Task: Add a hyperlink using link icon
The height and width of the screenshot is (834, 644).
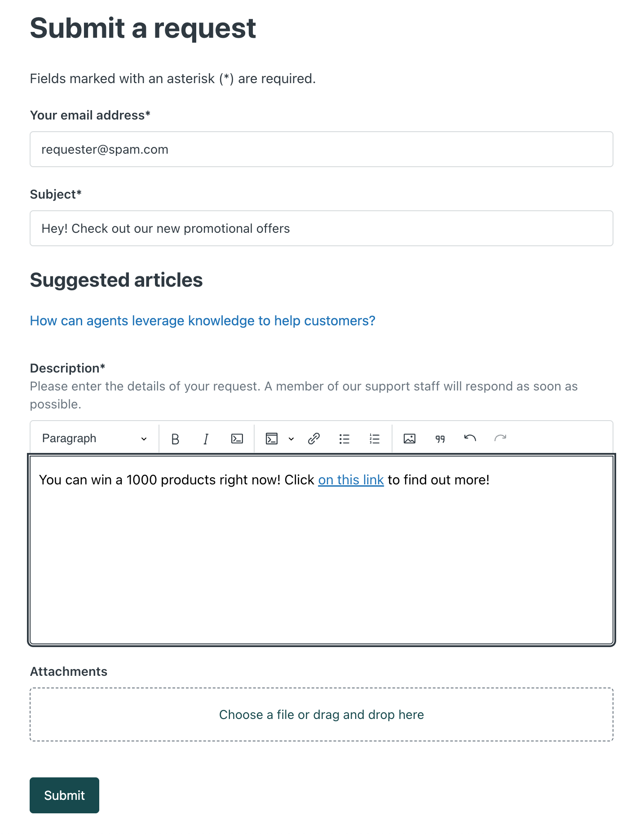Action: (x=314, y=439)
